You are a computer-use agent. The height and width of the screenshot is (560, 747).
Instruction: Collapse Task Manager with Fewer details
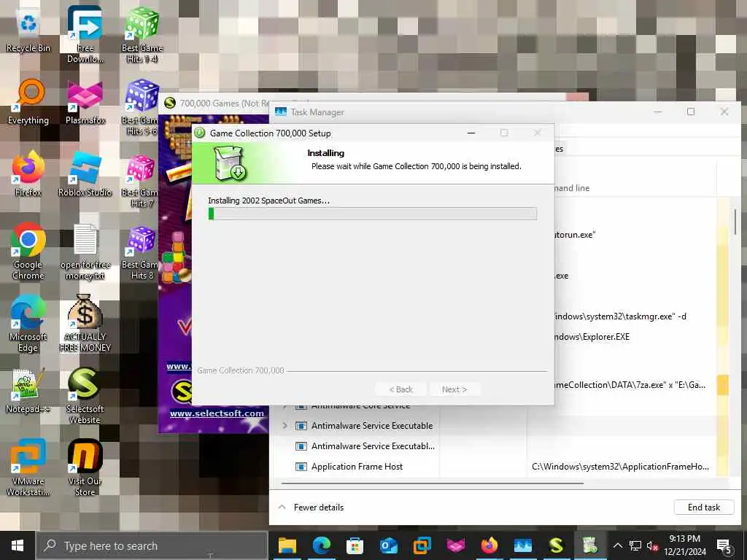311,507
